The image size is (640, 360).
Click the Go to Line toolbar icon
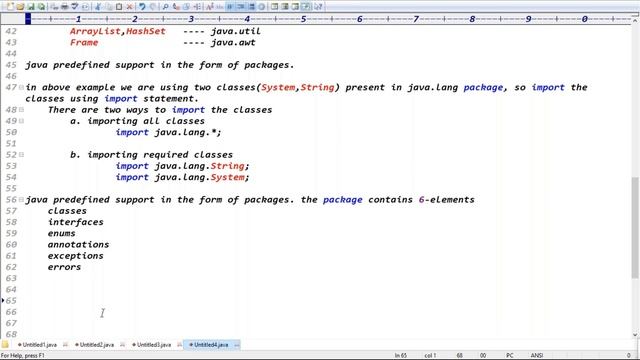pyautogui.click(x=196, y=7)
